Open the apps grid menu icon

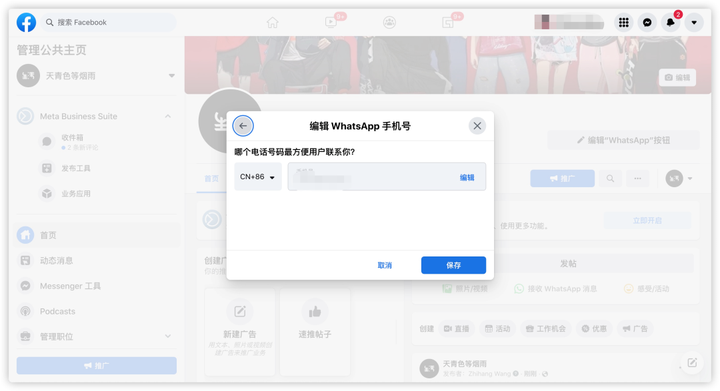tap(624, 22)
